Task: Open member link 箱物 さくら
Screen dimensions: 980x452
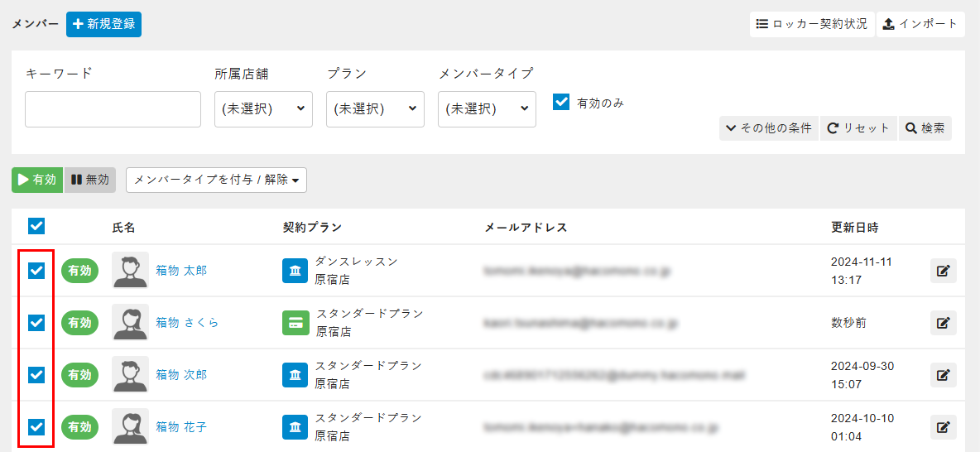Action: pos(187,323)
